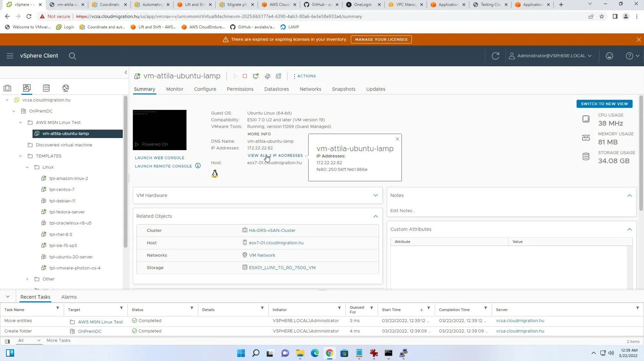Collapse the inventory navigator pane
644x361 pixels.
pos(126,72)
